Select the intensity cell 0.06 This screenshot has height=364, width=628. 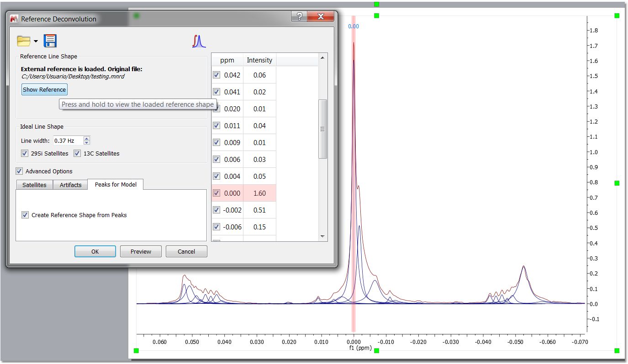pos(259,75)
